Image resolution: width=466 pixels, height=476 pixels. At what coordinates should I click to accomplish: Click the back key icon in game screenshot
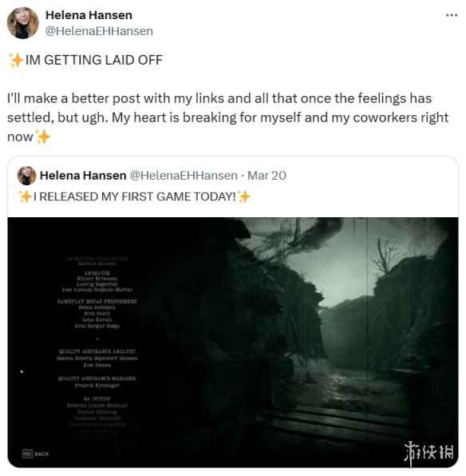[27, 454]
